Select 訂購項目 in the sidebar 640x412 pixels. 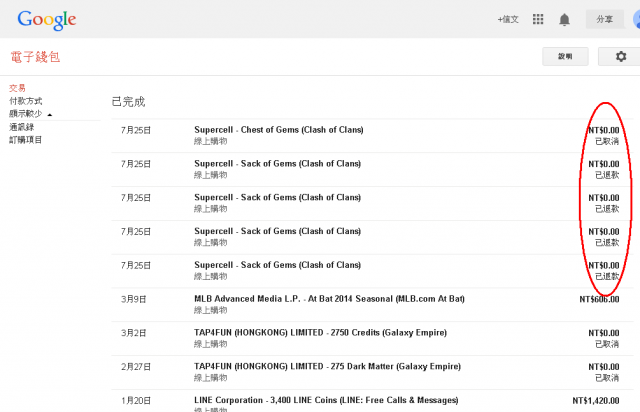point(25,140)
